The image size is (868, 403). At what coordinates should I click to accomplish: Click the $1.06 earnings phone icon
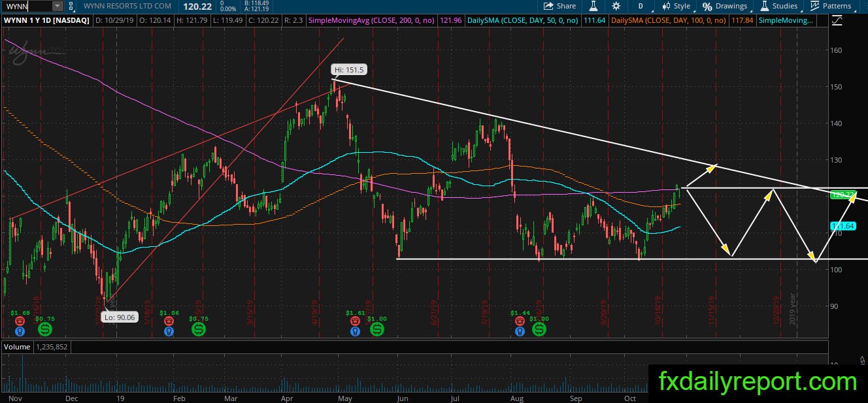pyautogui.click(x=169, y=323)
